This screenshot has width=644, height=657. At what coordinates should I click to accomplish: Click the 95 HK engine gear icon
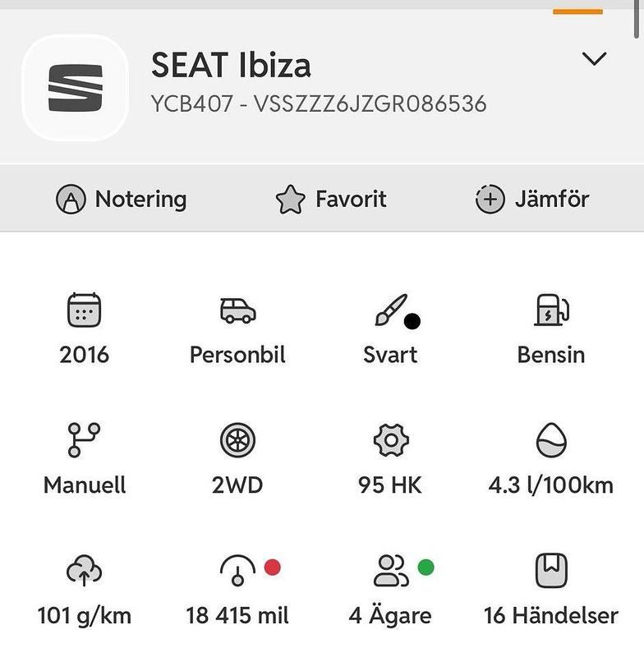391,440
